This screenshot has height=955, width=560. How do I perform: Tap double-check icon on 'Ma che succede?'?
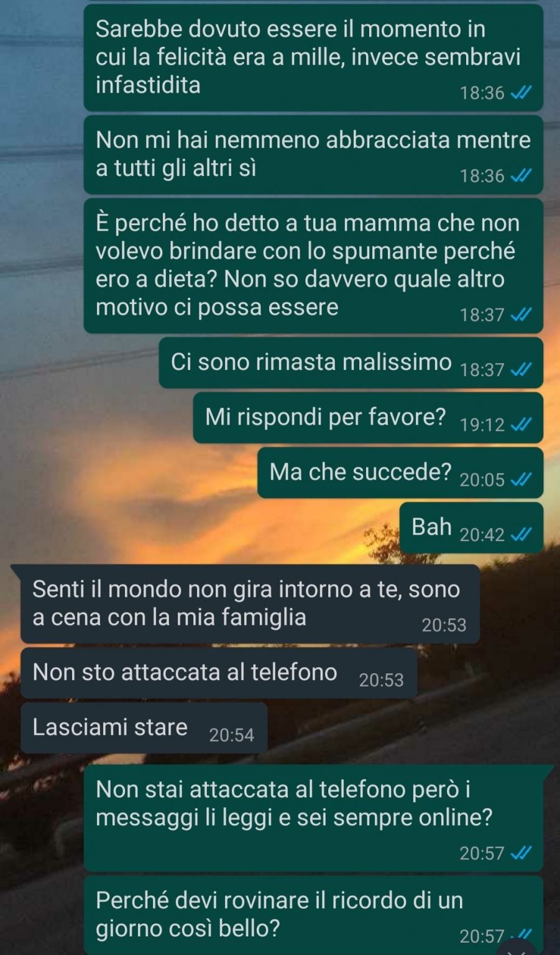pyautogui.click(x=520, y=479)
